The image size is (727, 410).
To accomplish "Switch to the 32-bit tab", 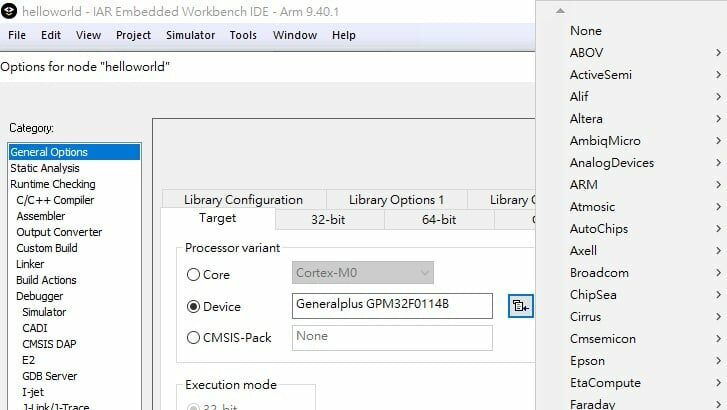I will click(328, 219).
